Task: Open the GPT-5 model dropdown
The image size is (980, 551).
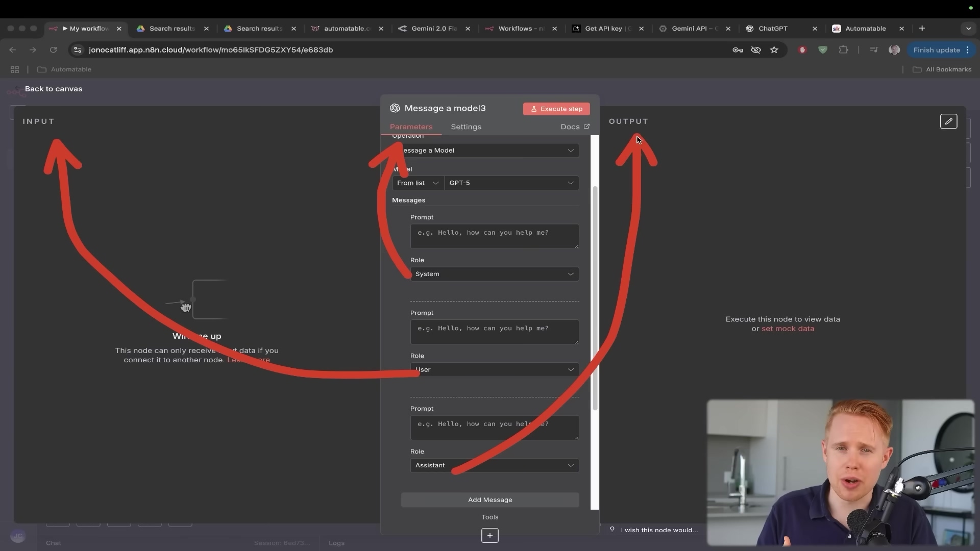Action: click(511, 183)
